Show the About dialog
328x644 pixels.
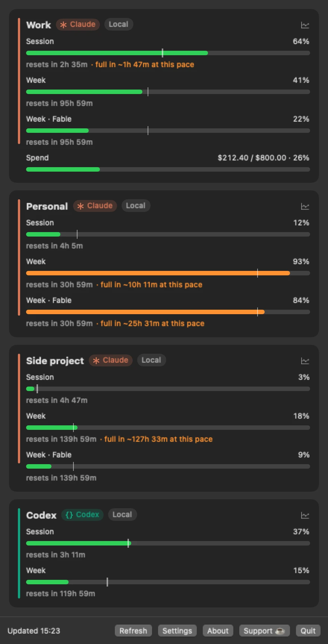pos(218,631)
